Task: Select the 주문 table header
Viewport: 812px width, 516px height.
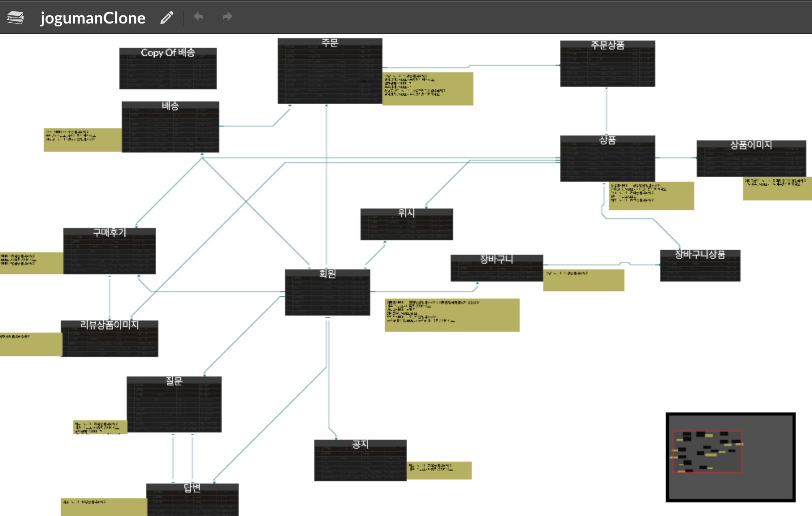Action: tap(329, 43)
